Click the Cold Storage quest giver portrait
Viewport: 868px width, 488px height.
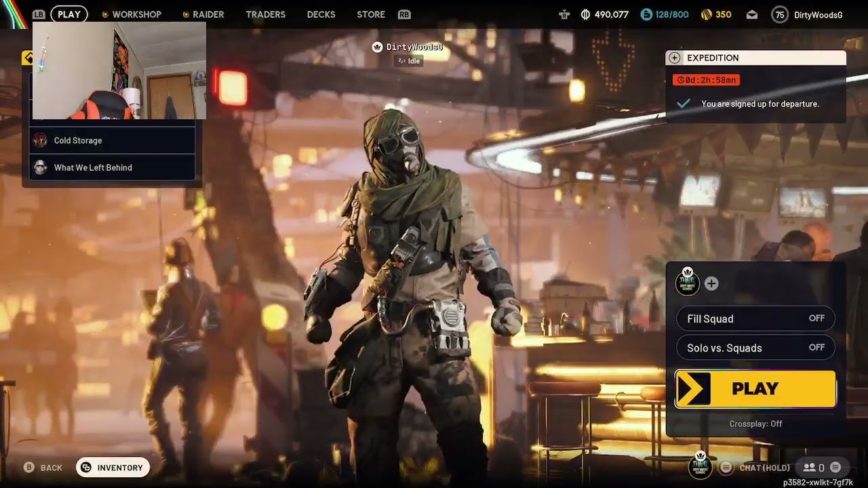(x=40, y=140)
